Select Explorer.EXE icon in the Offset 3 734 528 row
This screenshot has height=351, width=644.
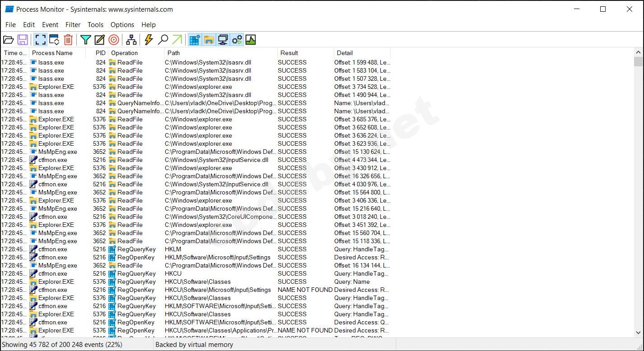[x=33, y=87]
